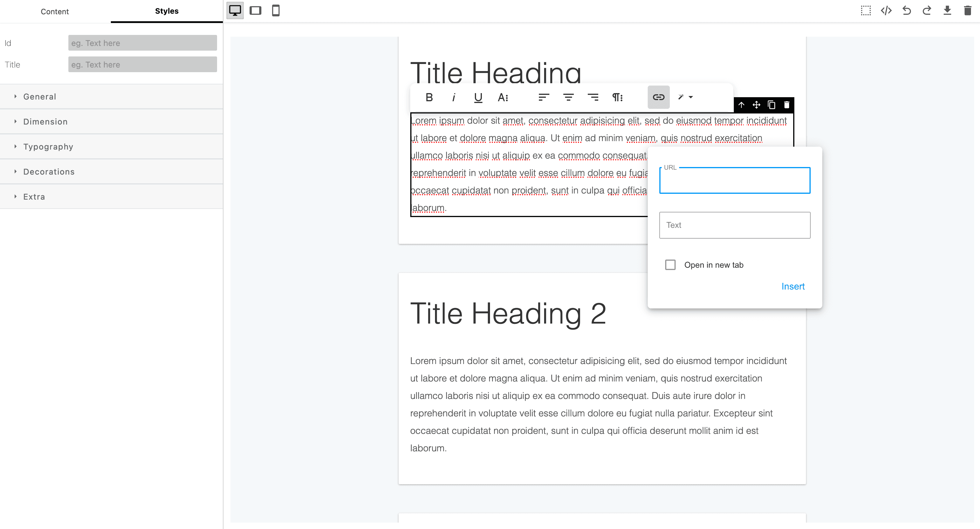Click the Italic formatting icon
Viewport: 980px width, 529px height.
[454, 97]
